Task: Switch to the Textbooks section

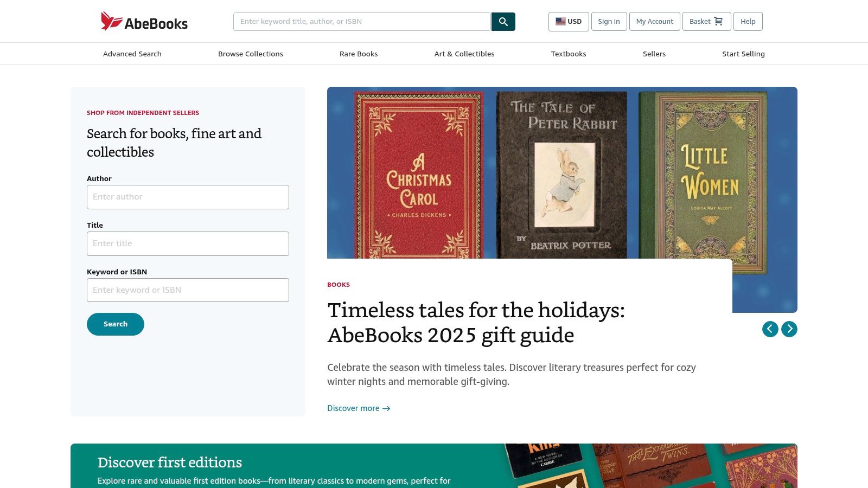Action: tap(569, 54)
